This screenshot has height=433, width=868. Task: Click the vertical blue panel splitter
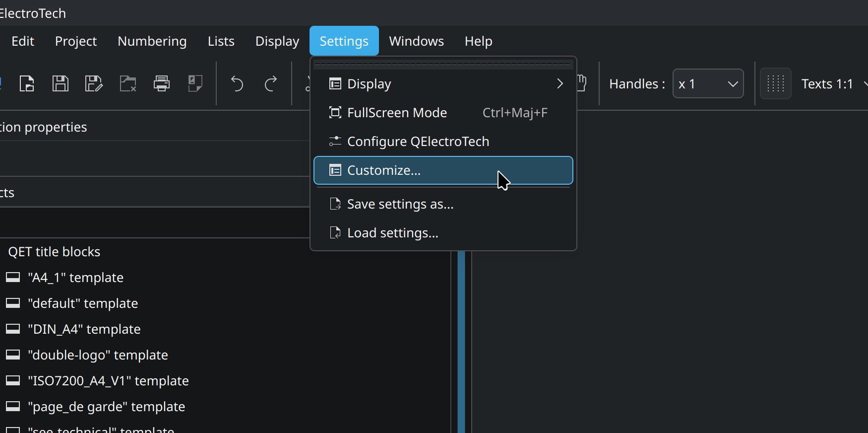tap(461, 342)
